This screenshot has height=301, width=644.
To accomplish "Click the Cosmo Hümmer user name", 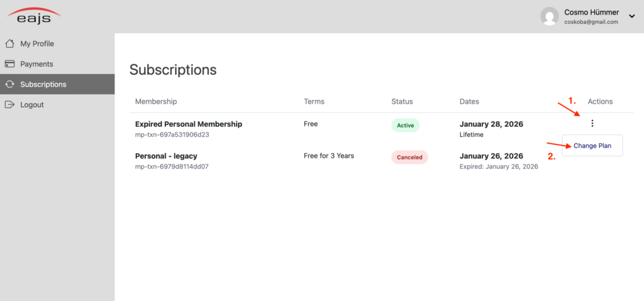I will pyautogui.click(x=591, y=13).
